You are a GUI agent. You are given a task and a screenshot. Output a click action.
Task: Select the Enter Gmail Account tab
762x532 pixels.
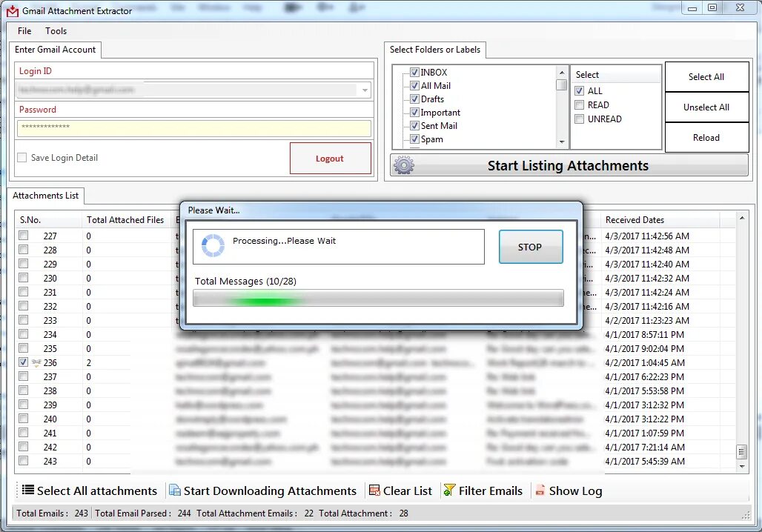pos(56,50)
